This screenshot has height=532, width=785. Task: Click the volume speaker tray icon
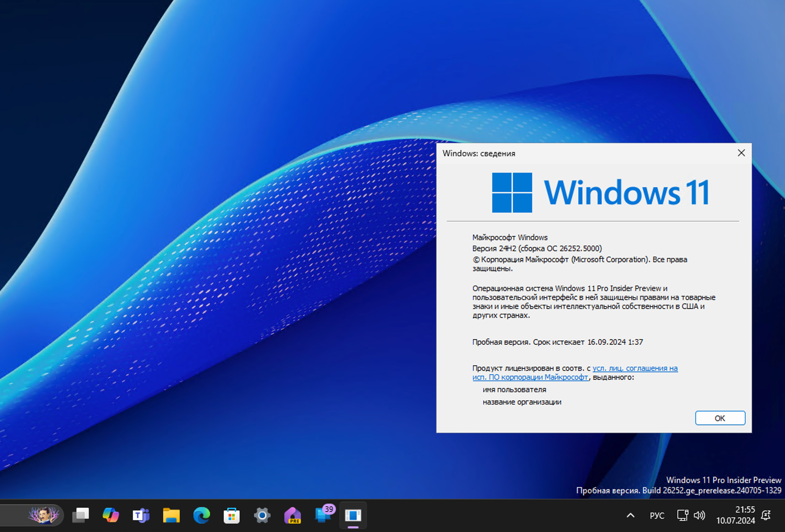click(700, 516)
